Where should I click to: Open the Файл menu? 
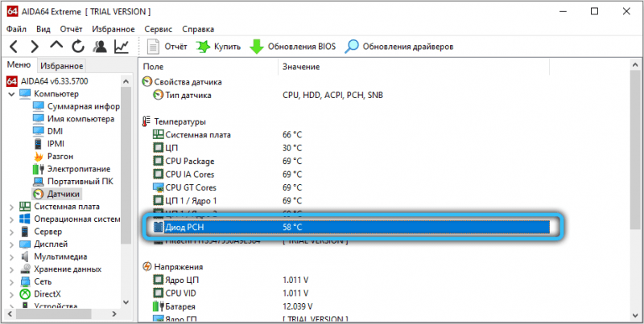pyautogui.click(x=17, y=30)
